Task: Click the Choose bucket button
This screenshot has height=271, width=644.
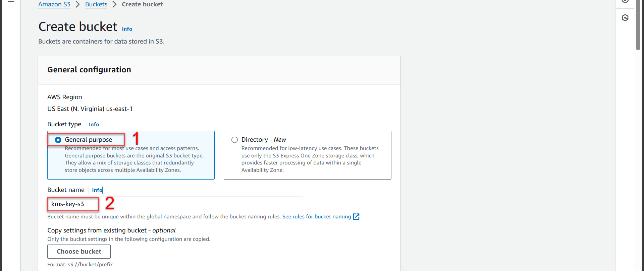Action: click(x=79, y=252)
